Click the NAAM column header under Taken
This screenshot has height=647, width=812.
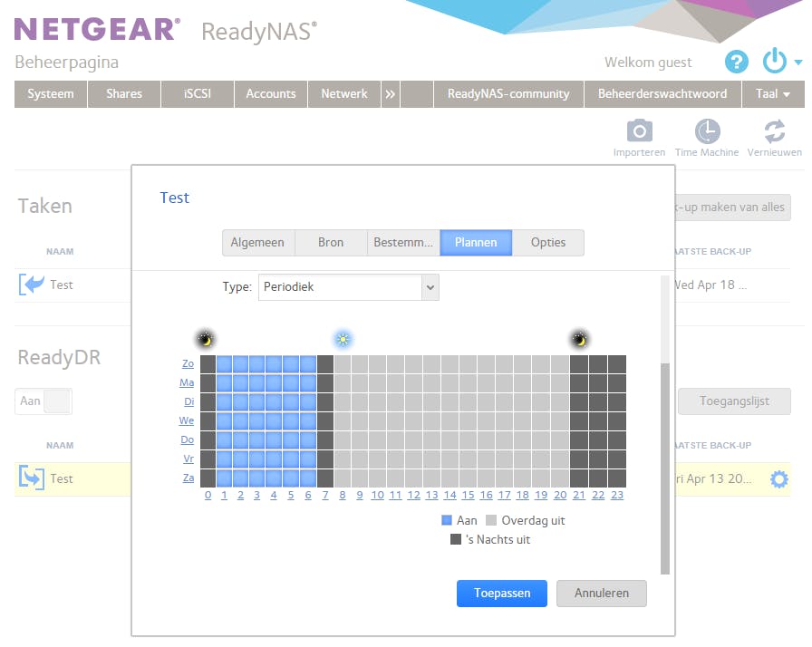[60, 252]
